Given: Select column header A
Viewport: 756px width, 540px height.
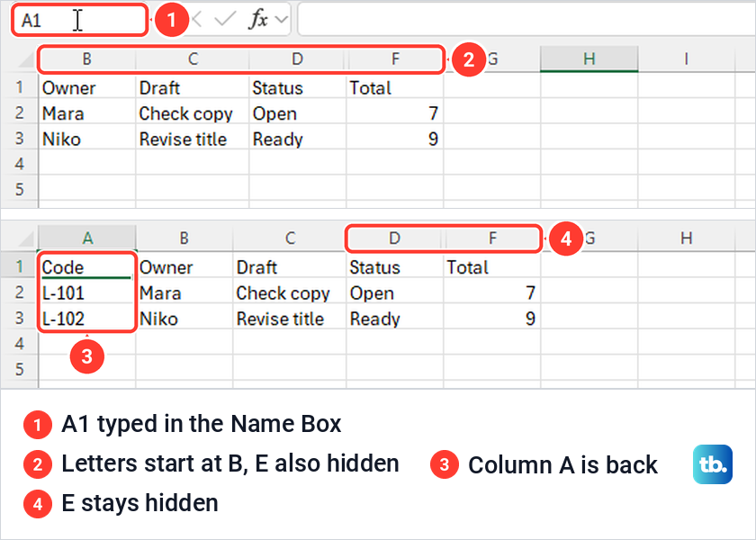Looking at the screenshot, I should (87, 238).
